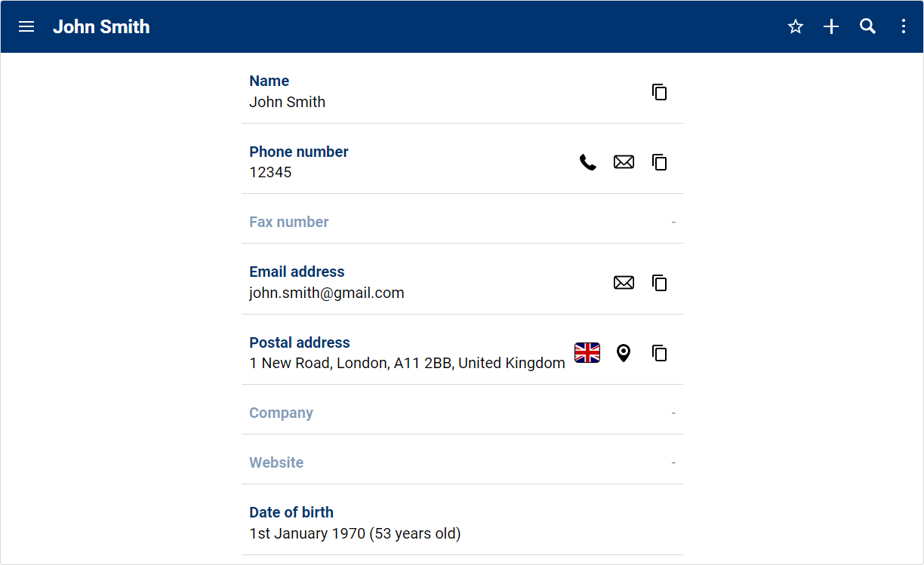Open the hamburger navigation menu
The image size is (924, 565).
[26, 27]
